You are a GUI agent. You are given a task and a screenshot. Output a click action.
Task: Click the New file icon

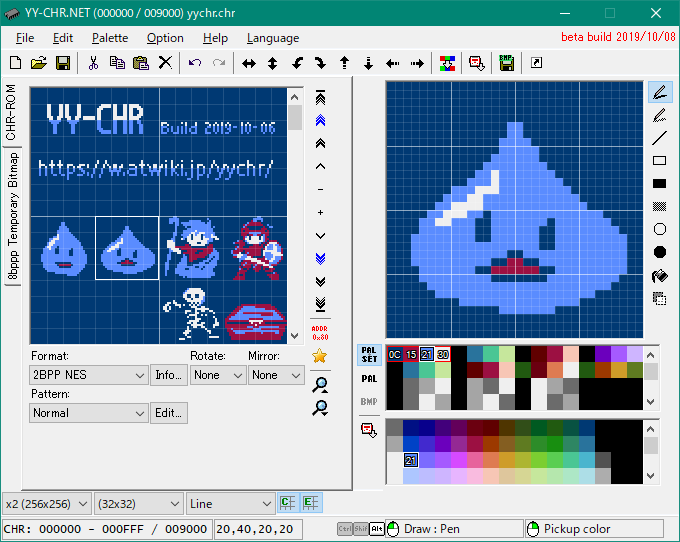coord(16,63)
